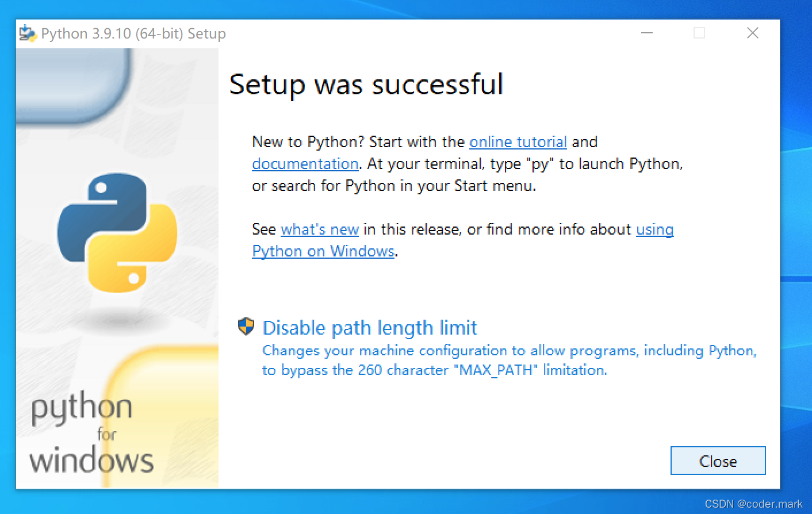Click the disabled maximize button

[x=699, y=33]
